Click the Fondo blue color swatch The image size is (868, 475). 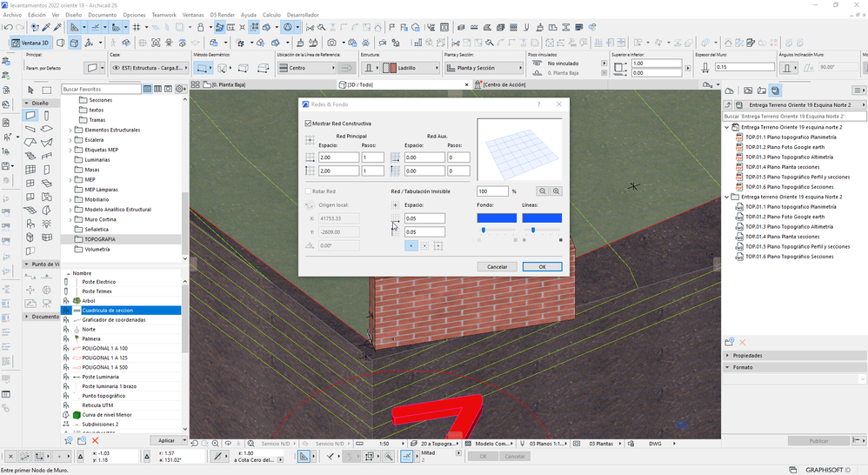(497, 217)
